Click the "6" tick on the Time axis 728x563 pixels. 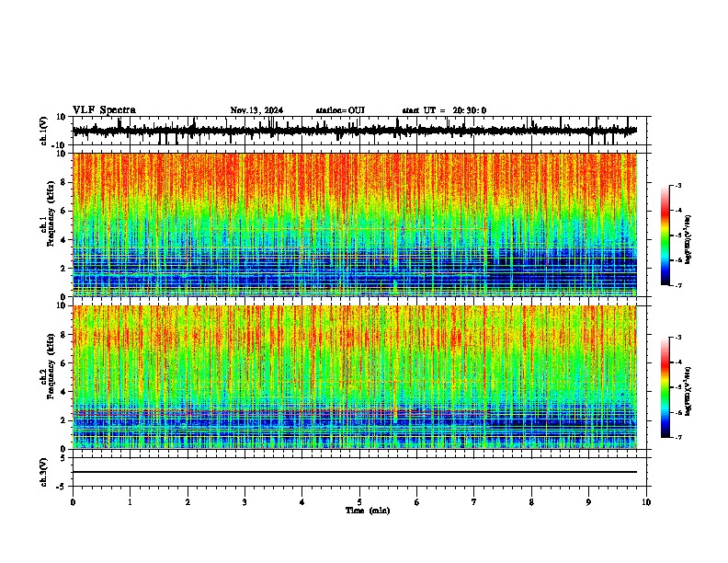pyautogui.click(x=417, y=502)
